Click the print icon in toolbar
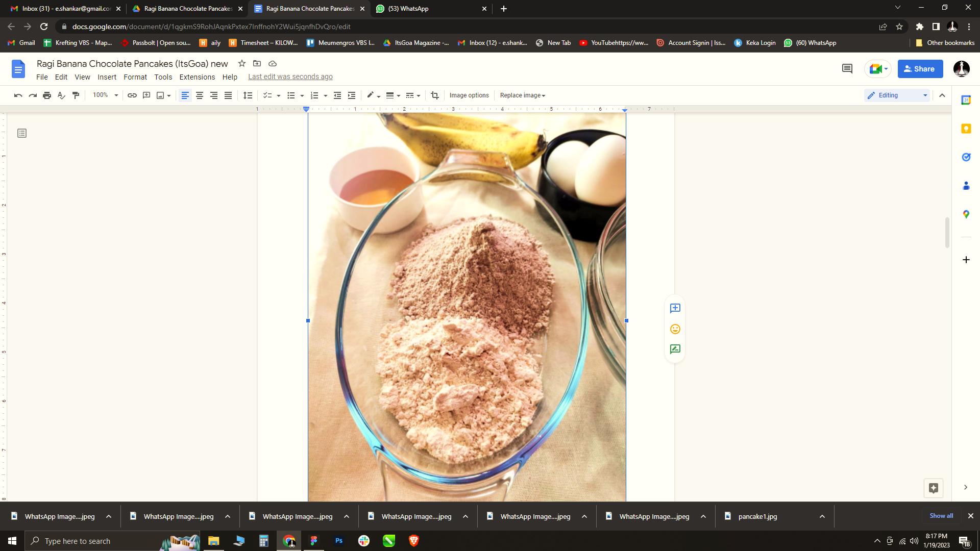The image size is (980, 551). (x=47, y=95)
